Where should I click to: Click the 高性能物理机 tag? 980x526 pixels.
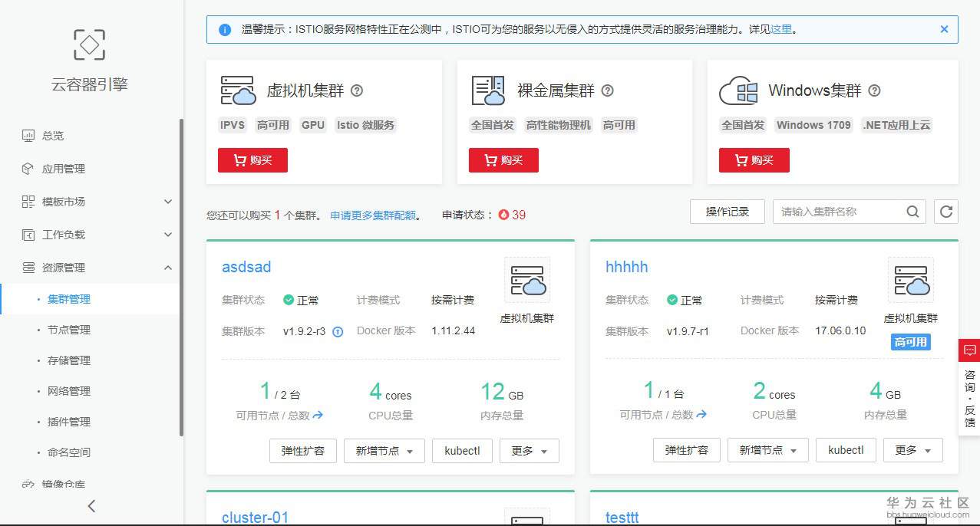[x=559, y=125]
